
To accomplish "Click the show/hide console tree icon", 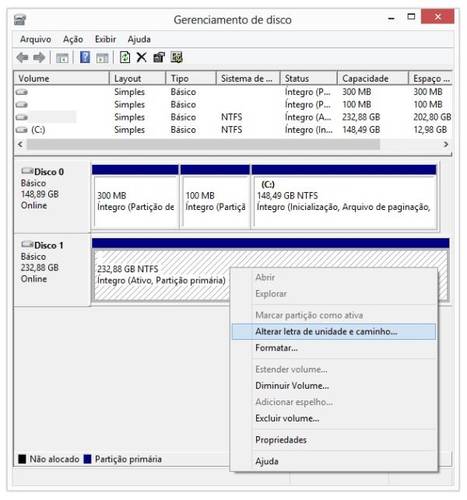I will [62, 58].
